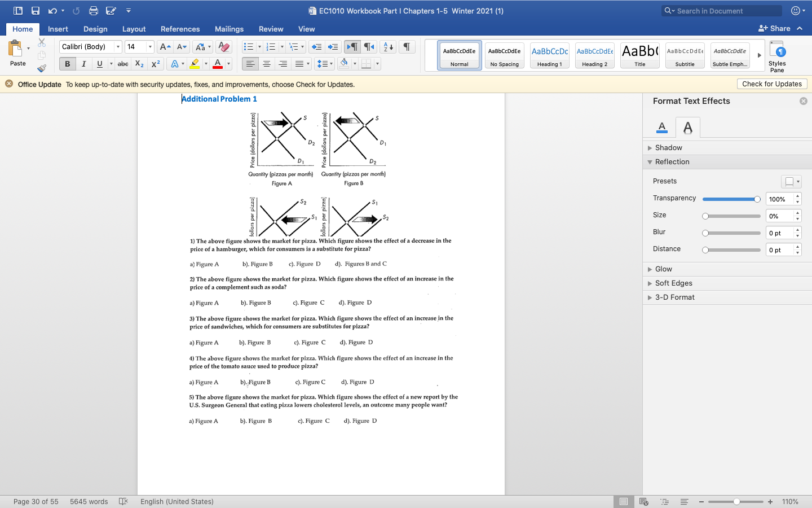Click the Size percentage field
Screen dimensions: 812x508
point(780,216)
